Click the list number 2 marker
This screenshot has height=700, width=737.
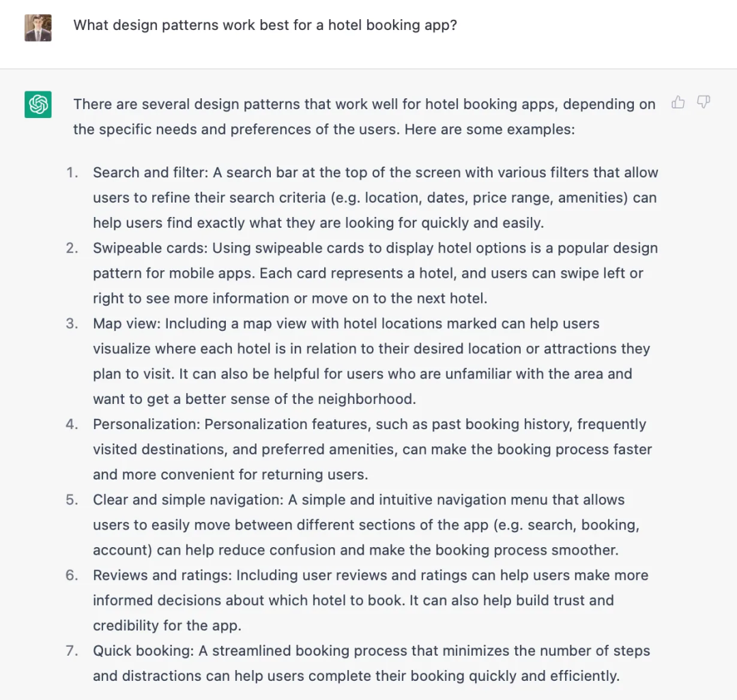pyautogui.click(x=72, y=248)
